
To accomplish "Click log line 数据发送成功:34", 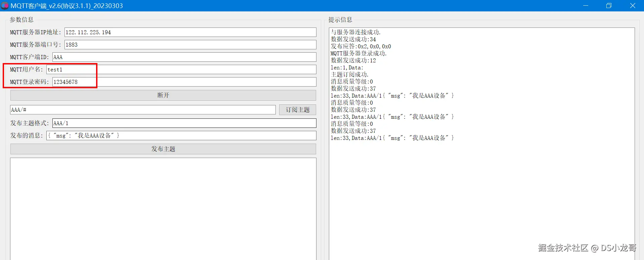I will coord(353,39).
